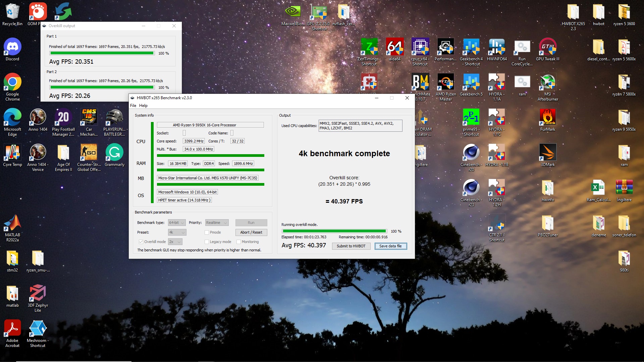
Task: Click the Core speed value field
Action: click(194, 141)
